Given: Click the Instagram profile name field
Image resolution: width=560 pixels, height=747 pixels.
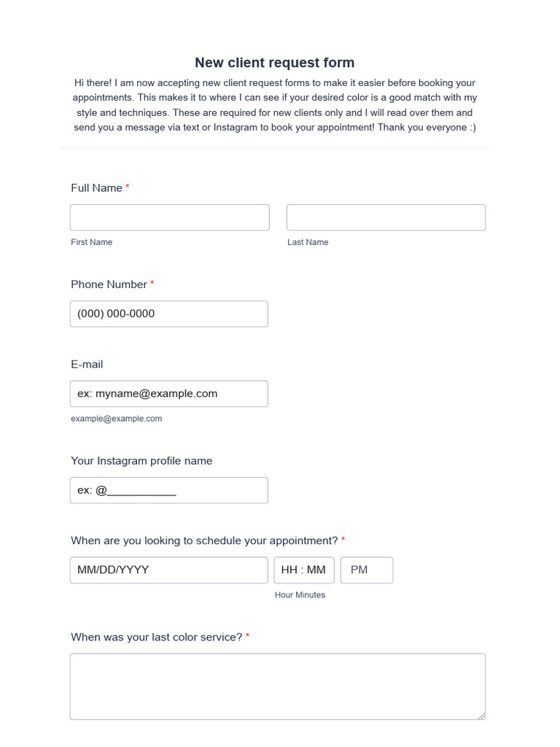Looking at the screenshot, I should point(168,490).
